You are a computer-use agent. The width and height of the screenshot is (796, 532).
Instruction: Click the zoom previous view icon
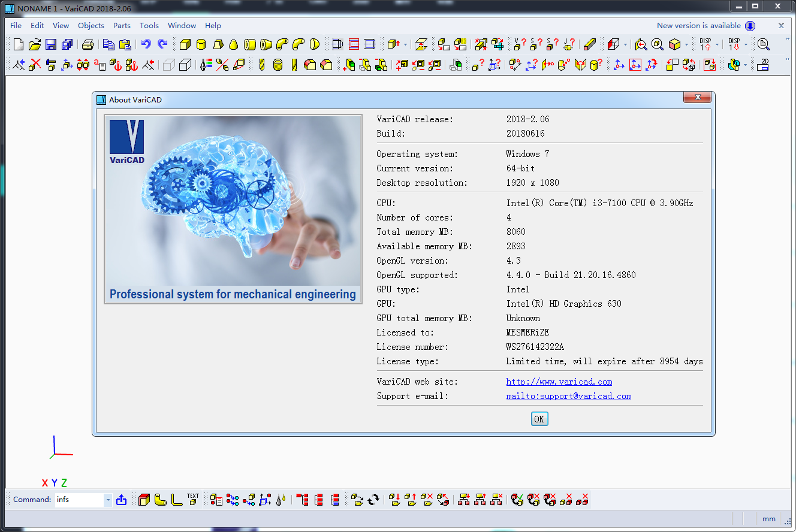[x=641, y=44]
